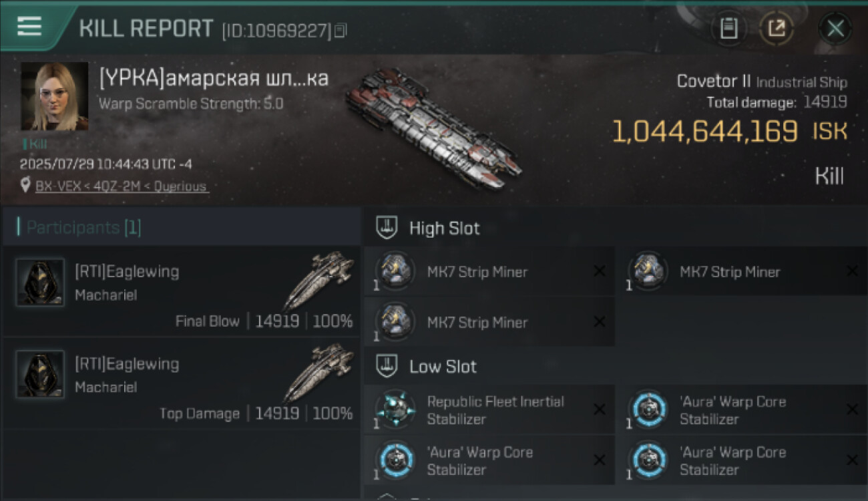Copy the kill report ID

[341, 30]
